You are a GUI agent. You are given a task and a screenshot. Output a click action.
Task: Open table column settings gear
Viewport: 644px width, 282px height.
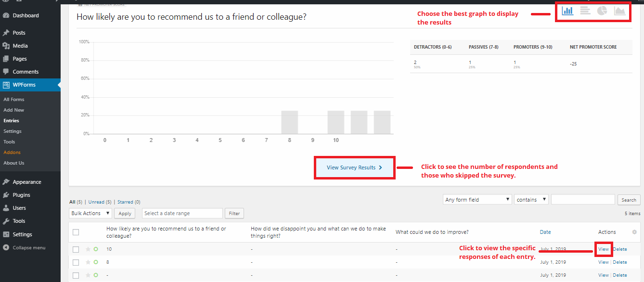coord(634,232)
